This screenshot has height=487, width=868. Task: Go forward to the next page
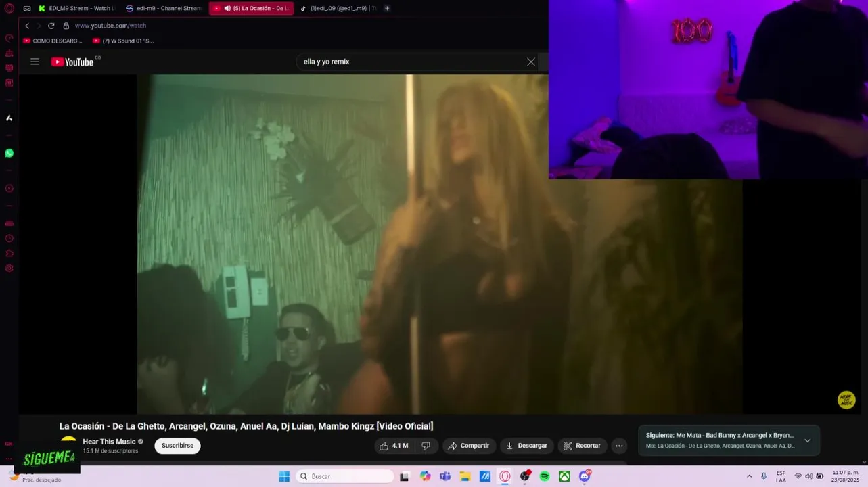39,26
